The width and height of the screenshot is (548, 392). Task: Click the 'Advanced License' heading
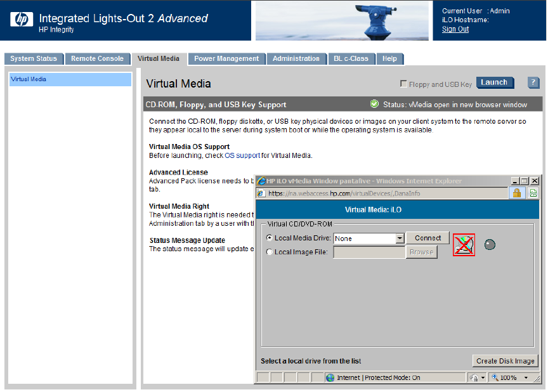(x=178, y=173)
